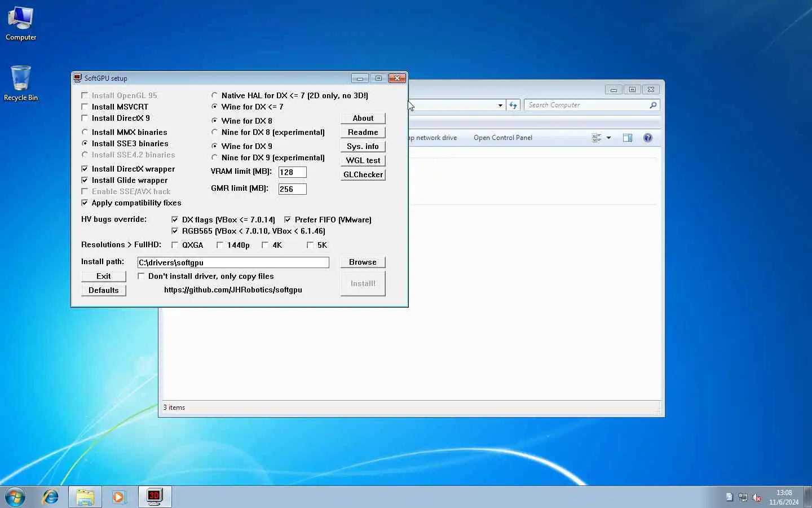Open the Readme button
The width and height of the screenshot is (812, 508).
pos(363,132)
